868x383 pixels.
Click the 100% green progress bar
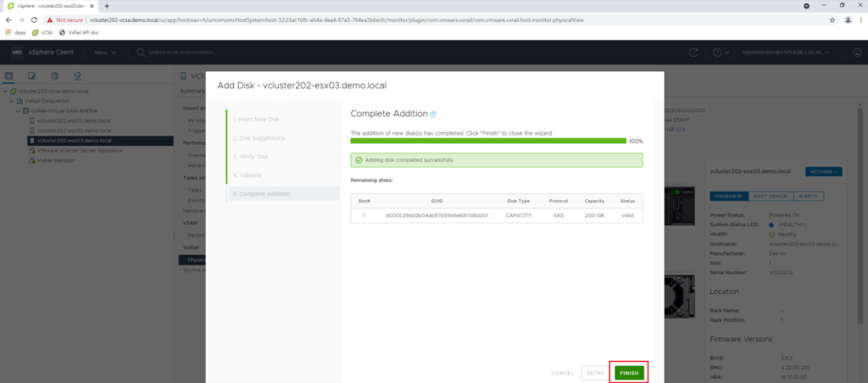coord(488,141)
